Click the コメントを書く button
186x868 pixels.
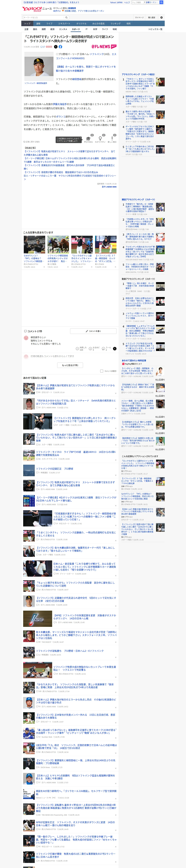(x=93, y=331)
